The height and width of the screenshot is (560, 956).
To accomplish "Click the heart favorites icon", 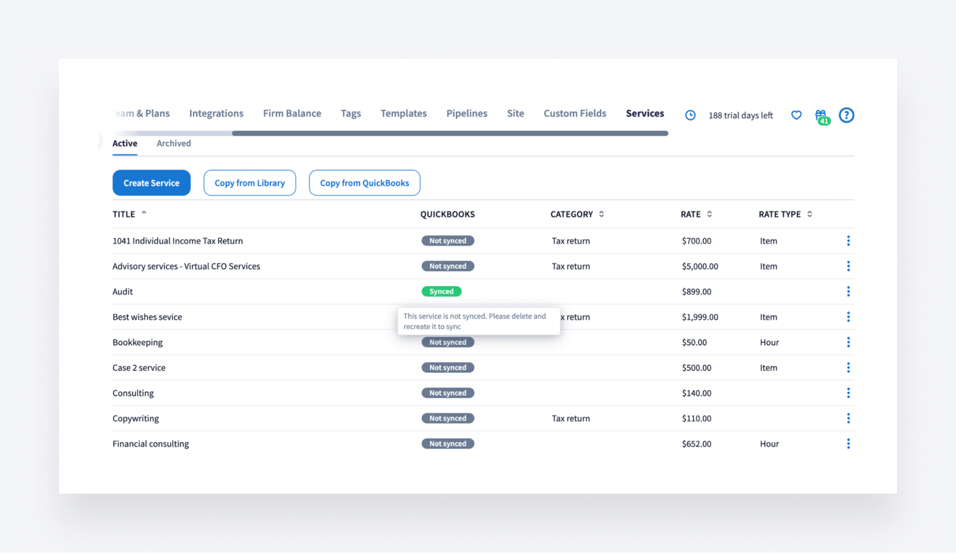I will tap(796, 115).
